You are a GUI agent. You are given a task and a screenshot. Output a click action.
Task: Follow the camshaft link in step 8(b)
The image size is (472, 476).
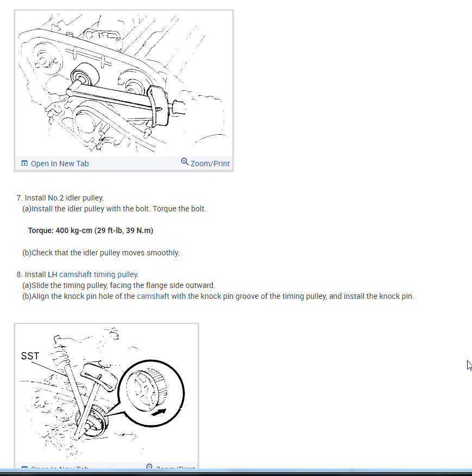153,296
